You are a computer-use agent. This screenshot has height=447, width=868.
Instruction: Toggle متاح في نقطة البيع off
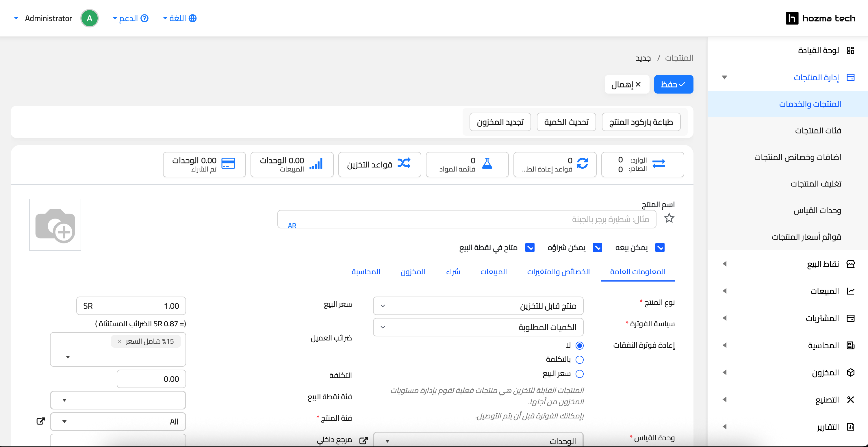[x=530, y=247]
